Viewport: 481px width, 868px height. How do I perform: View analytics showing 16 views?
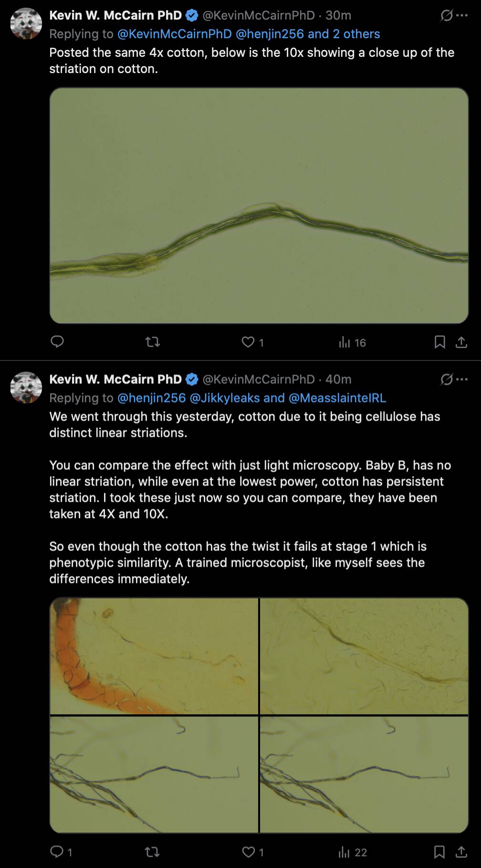coord(352,342)
